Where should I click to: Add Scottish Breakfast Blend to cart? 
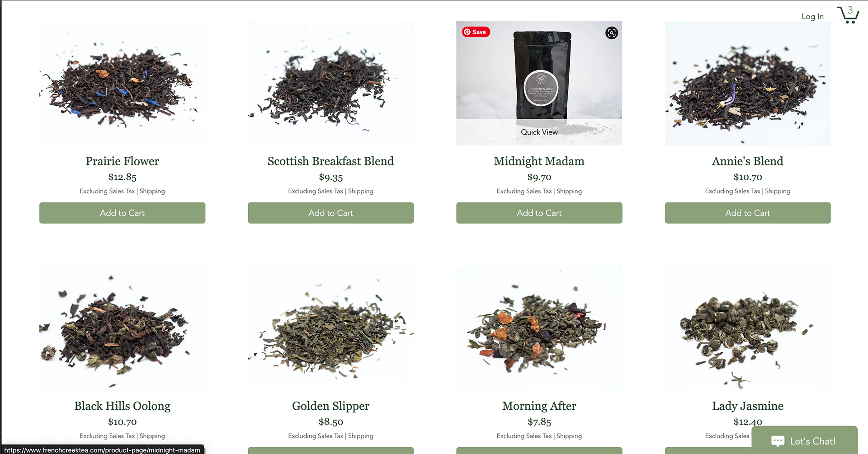click(330, 213)
